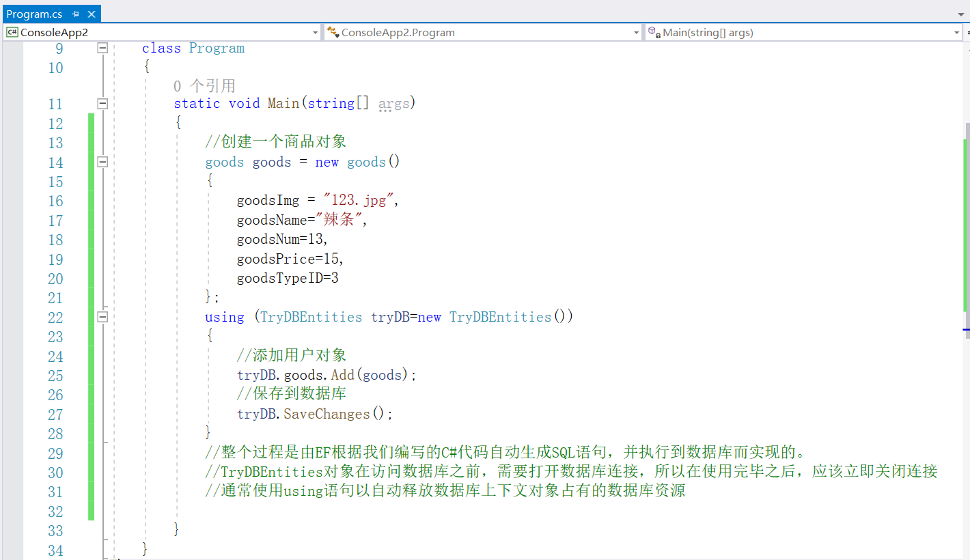Open the ConsoleApp2.Program types dropdown
The height and width of the screenshot is (560, 970).
[x=635, y=31]
